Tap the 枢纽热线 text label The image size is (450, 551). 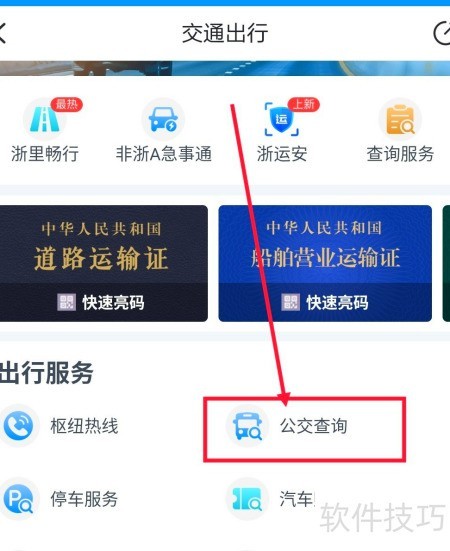coord(84,426)
